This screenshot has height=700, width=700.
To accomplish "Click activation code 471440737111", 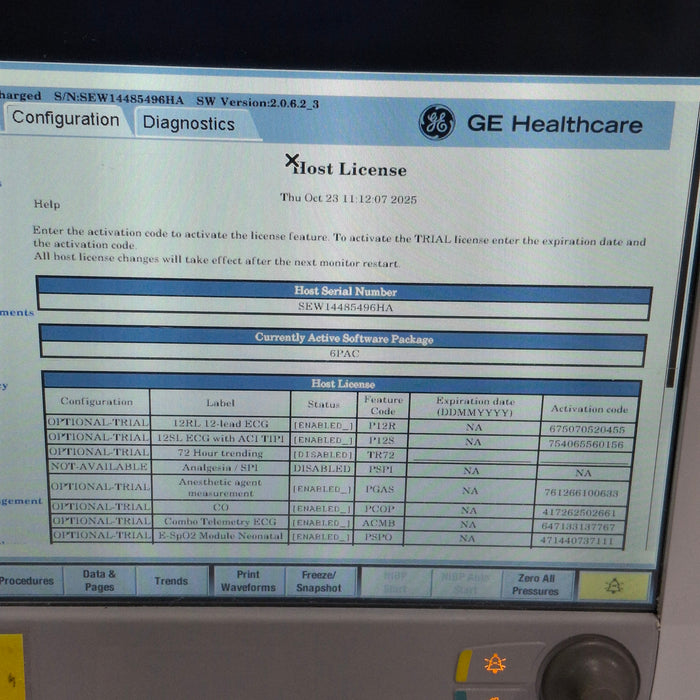I will coord(576,541).
